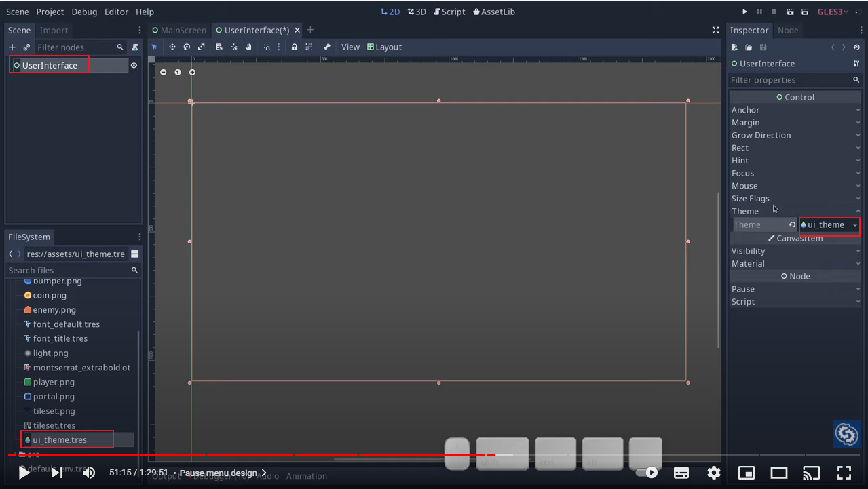Toggle YouTube video fullscreen

(844, 473)
